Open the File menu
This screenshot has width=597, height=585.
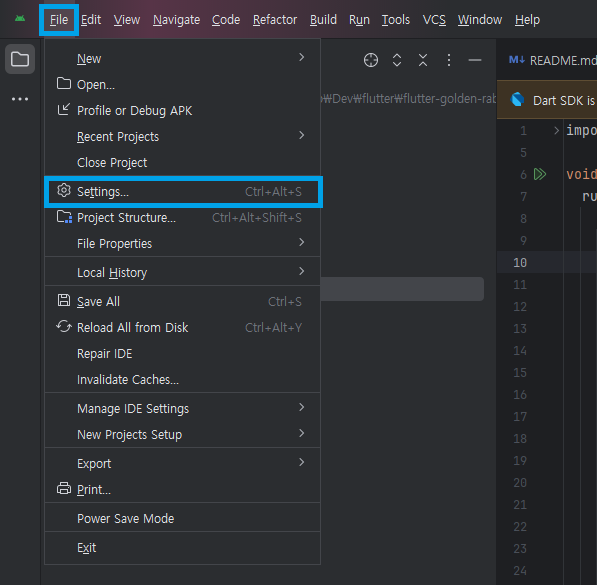59,20
